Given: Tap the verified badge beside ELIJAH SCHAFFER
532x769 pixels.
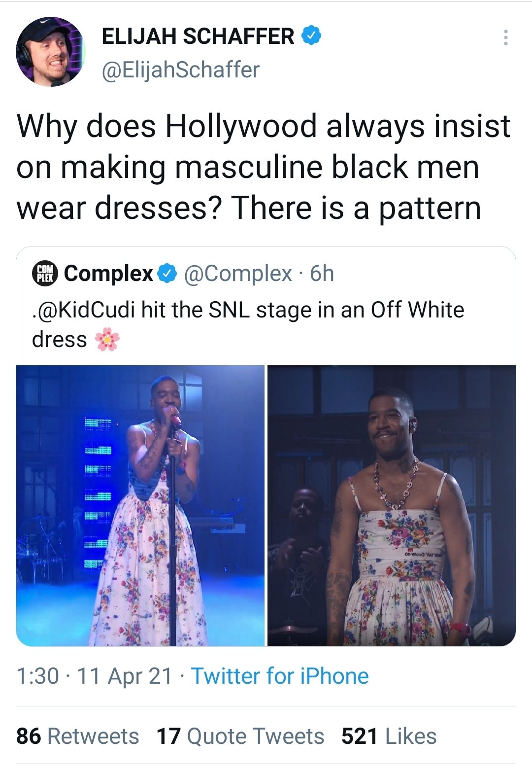Looking at the screenshot, I should coord(311,36).
